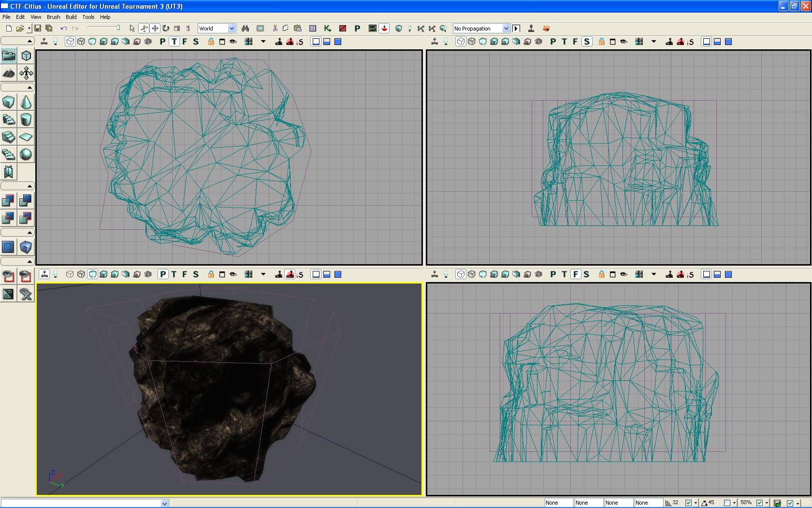Pick the Sphere brush builder
Viewport: 812px width, 508px height.
[x=26, y=154]
